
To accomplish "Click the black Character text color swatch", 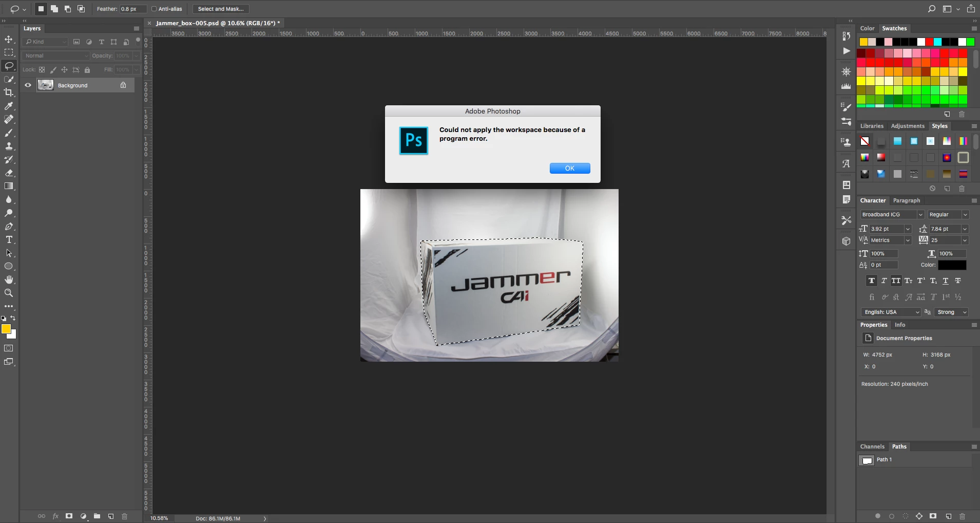I will point(952,265).
